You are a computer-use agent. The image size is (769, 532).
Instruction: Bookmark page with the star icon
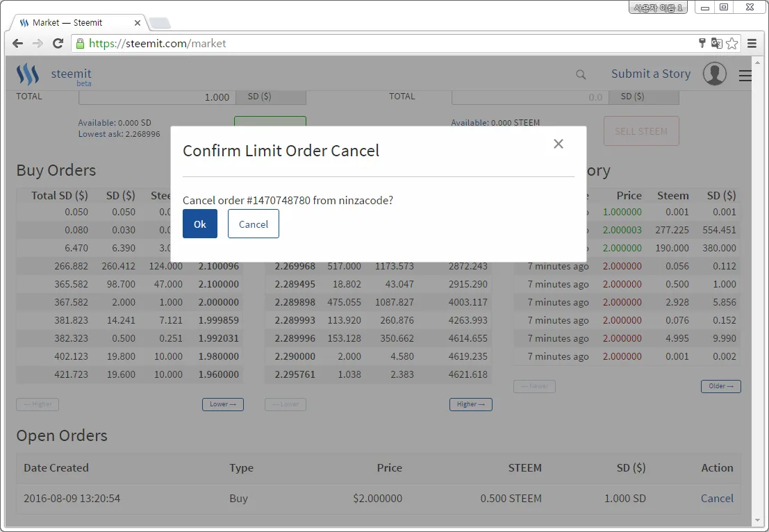[x=731, y=43]
